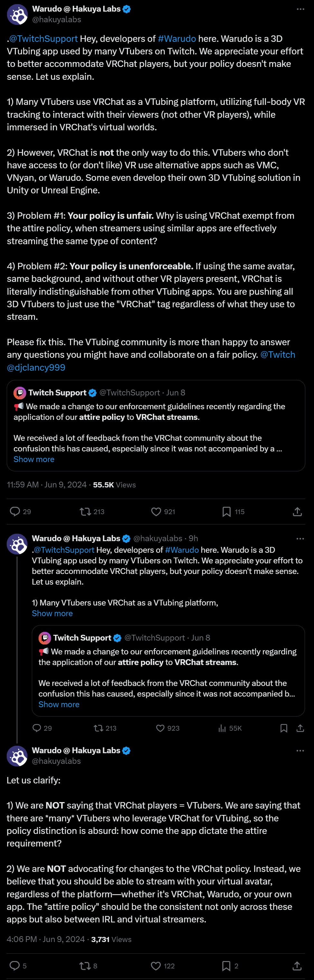Image resolution: width=314 pixels, height=980 pixels.
Task: Open more options on the 9h thread tweet
Action: [x=300, y=539]
